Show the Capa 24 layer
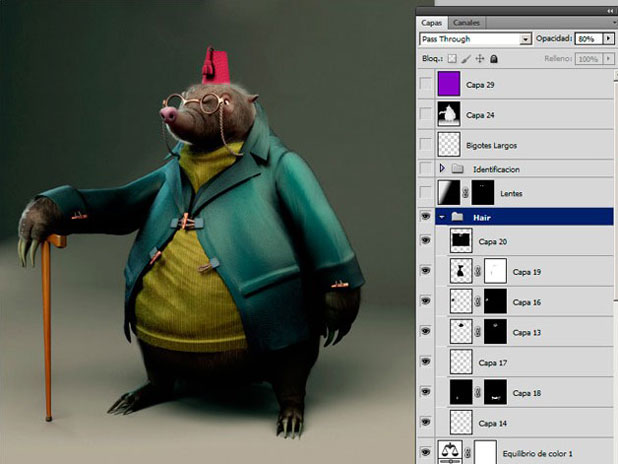Viewport: 618px width, 464px height. 426,114
